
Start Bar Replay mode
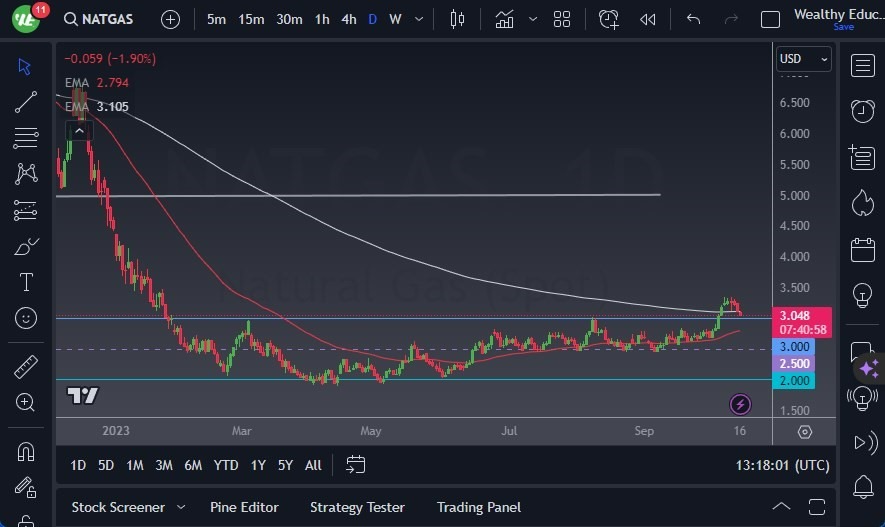click(x=648, y=19)
